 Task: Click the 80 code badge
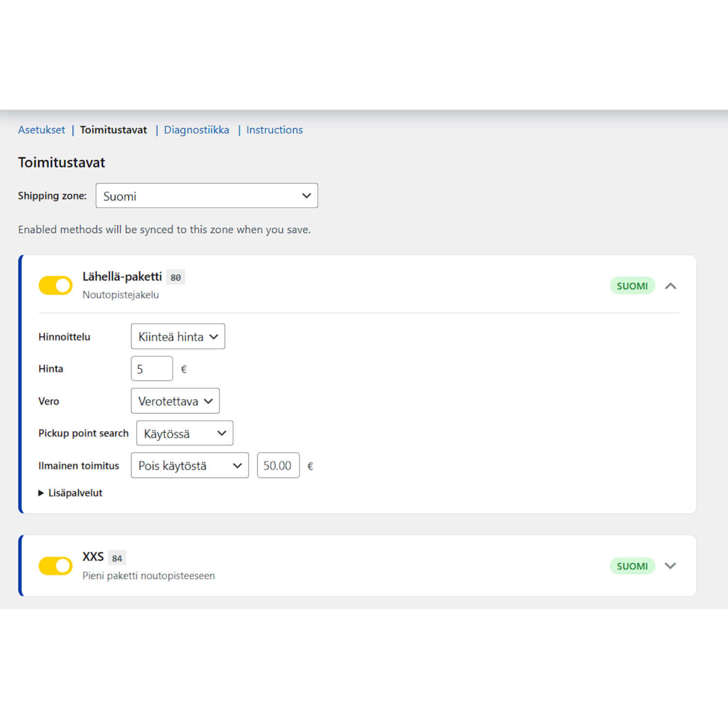tap(176, 277)
